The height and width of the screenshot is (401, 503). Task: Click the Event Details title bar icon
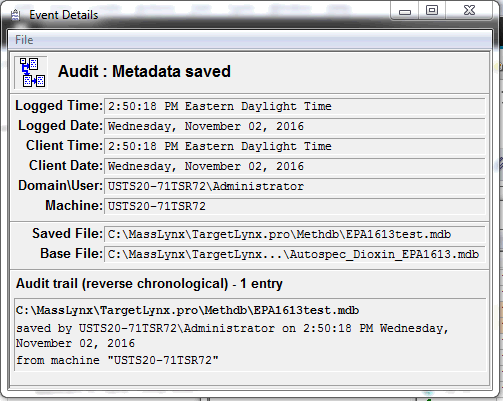click(15, 15)
